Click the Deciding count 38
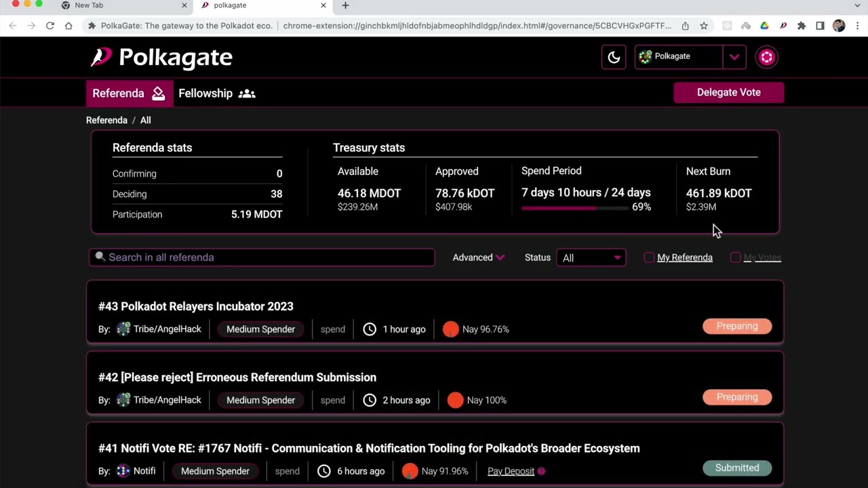Image resolution: width=868 pixels, height=488 pixels. [x=276, y=194]
